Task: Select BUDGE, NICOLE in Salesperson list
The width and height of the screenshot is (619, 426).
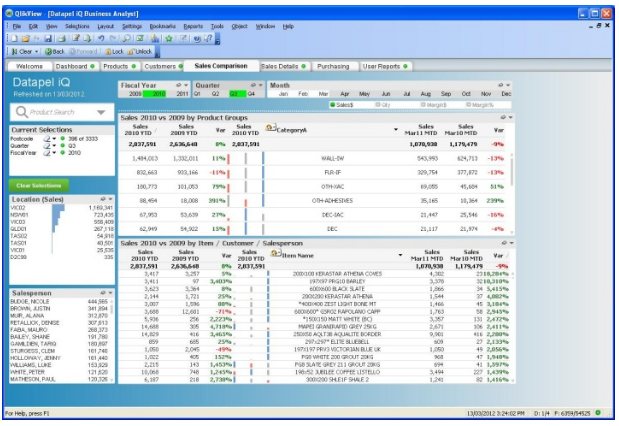Action: pyautogui.click(x=59, y=302)
